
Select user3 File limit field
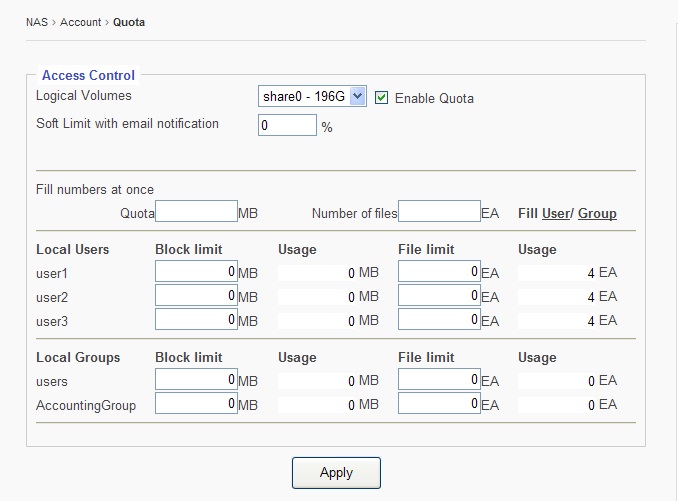(x=439, y=320)
